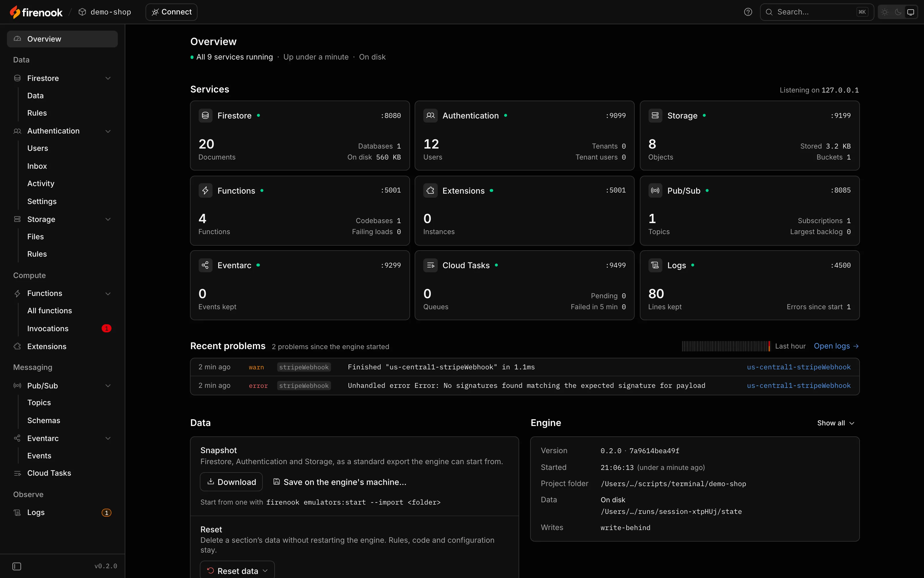Image resolution: width=924 pixels, height=578 pixels.
Task: Expand Engine details with Show all
Action: pos(835,423)
